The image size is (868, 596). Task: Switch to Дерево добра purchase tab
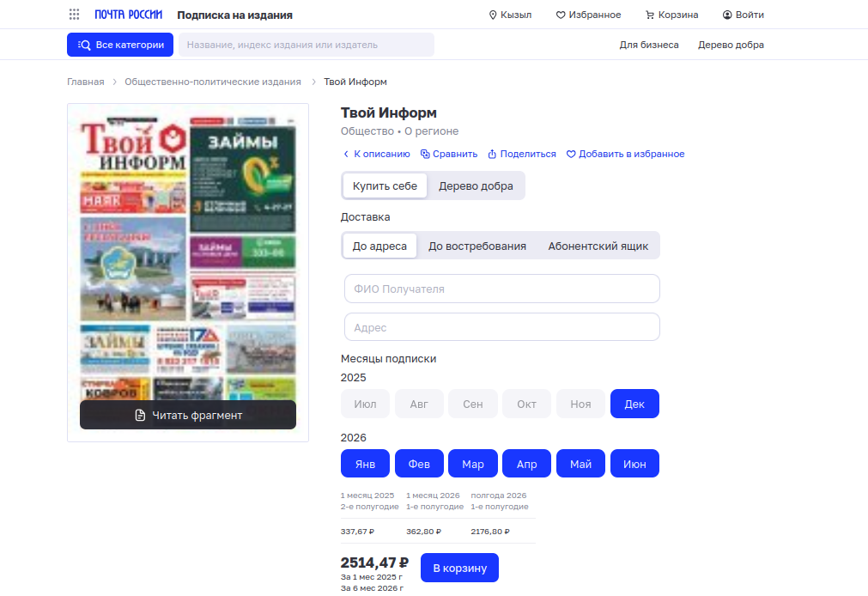click(x=476, y=186)
